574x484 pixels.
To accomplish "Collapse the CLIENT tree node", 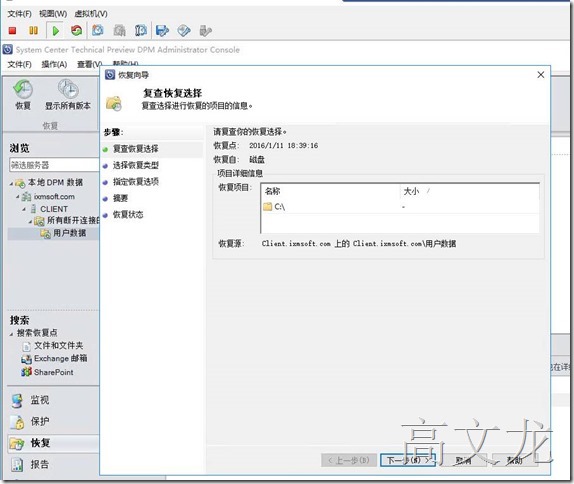I will click(24, 209).
